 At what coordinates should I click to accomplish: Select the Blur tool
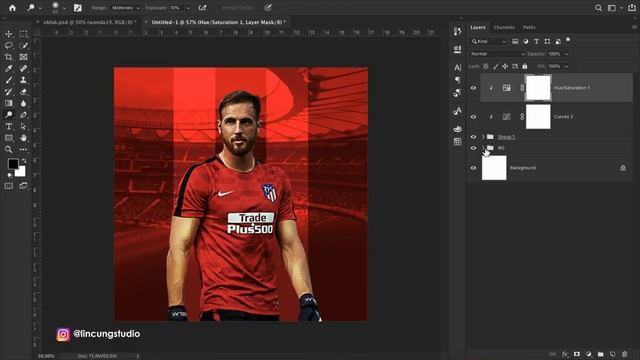pos(23,103)
